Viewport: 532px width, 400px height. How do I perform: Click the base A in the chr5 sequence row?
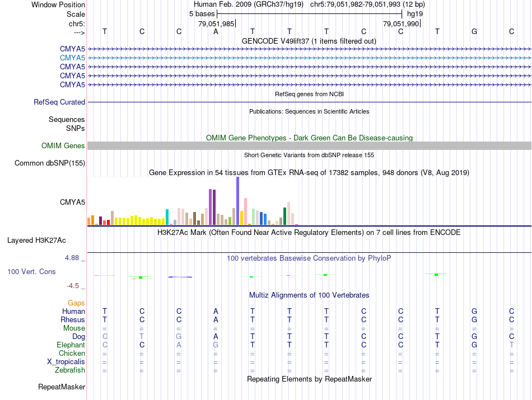[216, 32]
